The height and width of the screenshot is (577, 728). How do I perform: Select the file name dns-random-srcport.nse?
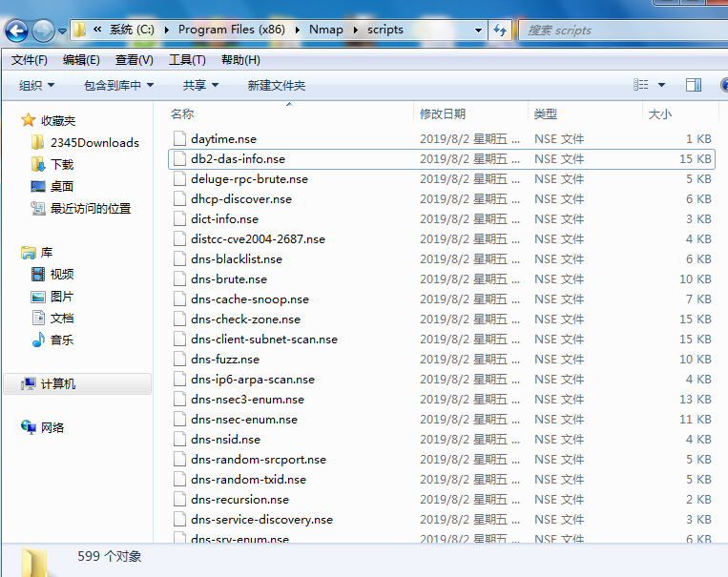click(x=259, y=459)
